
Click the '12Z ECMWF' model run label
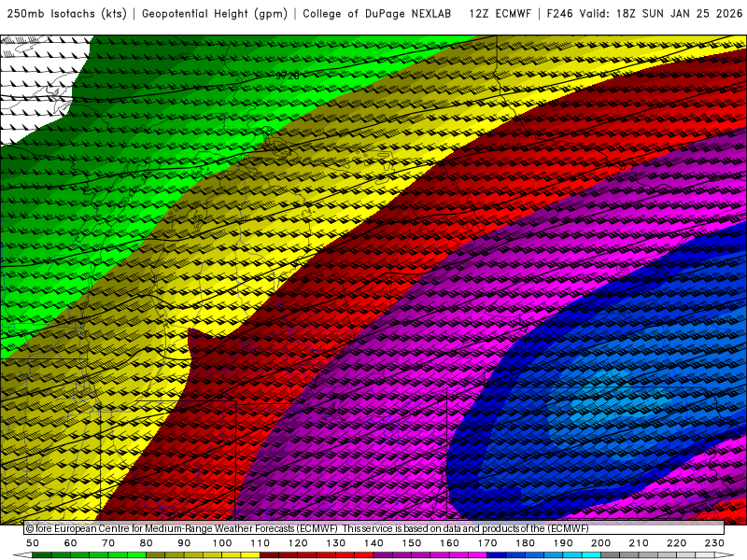point(500,14)
